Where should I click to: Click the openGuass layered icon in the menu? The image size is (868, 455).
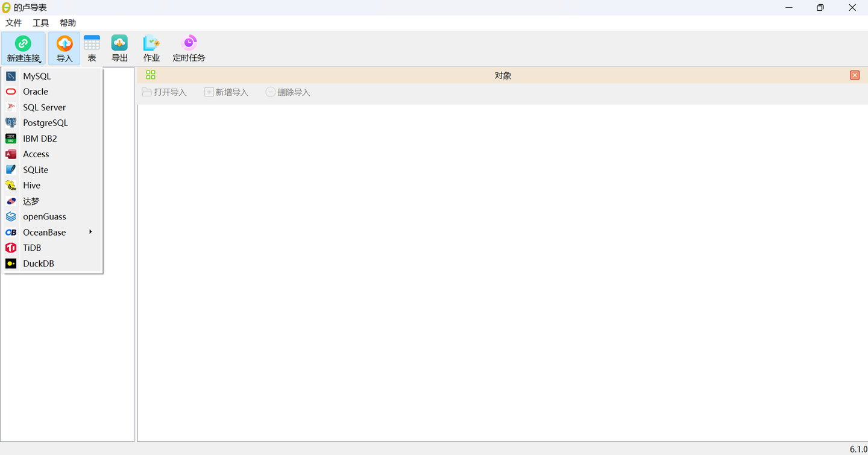click(x=11, y=216)
